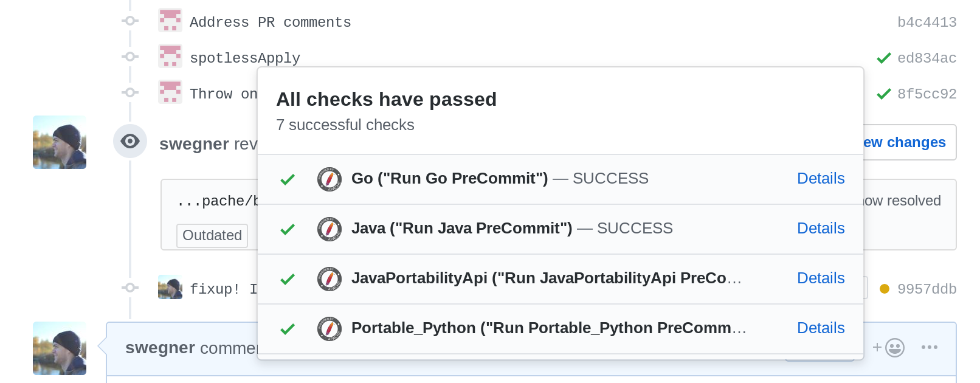Image resolution: width=980 pixels, height=383 pixels.
Task: Click the yellow pending status dot near 9957ddb
Action: click(885, 289)
